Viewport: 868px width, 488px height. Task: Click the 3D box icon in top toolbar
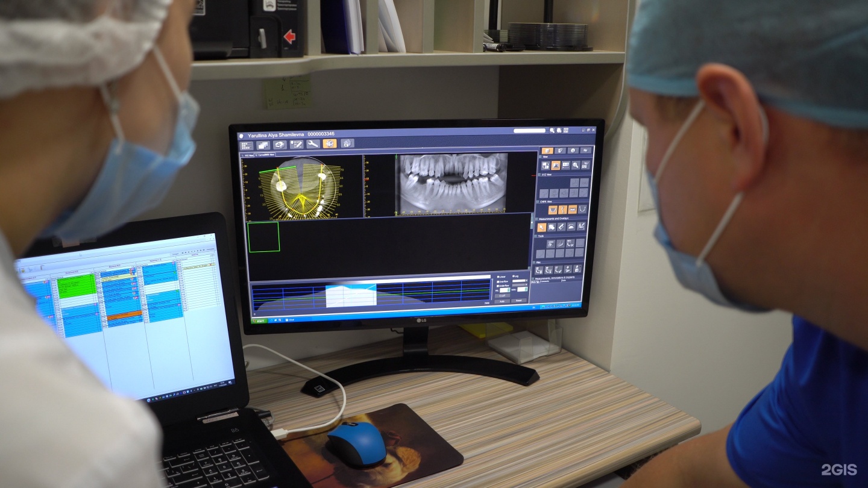pyautogui.click(x=280, y=145)
